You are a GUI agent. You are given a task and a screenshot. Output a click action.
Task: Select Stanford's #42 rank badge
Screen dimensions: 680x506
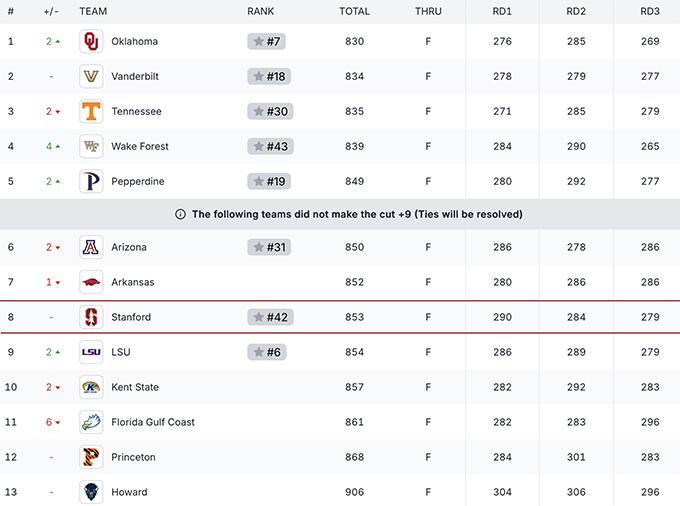coord(271,317)
